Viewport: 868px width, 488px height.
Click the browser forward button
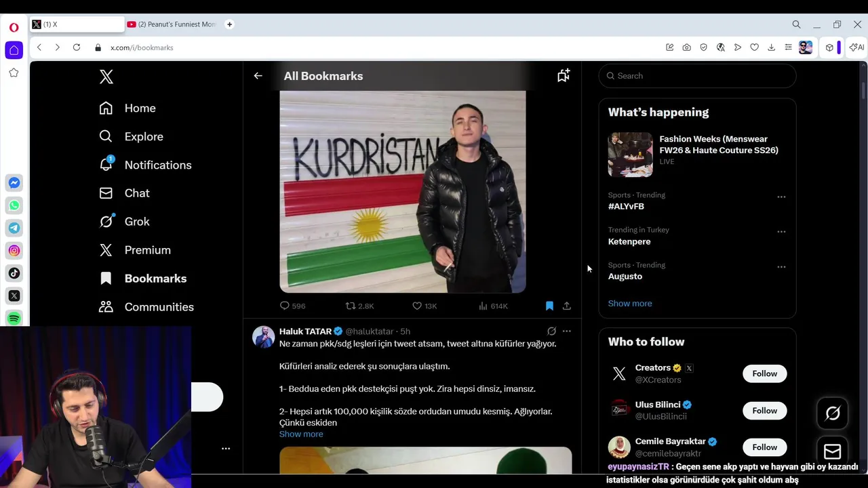tap(57, 47)
